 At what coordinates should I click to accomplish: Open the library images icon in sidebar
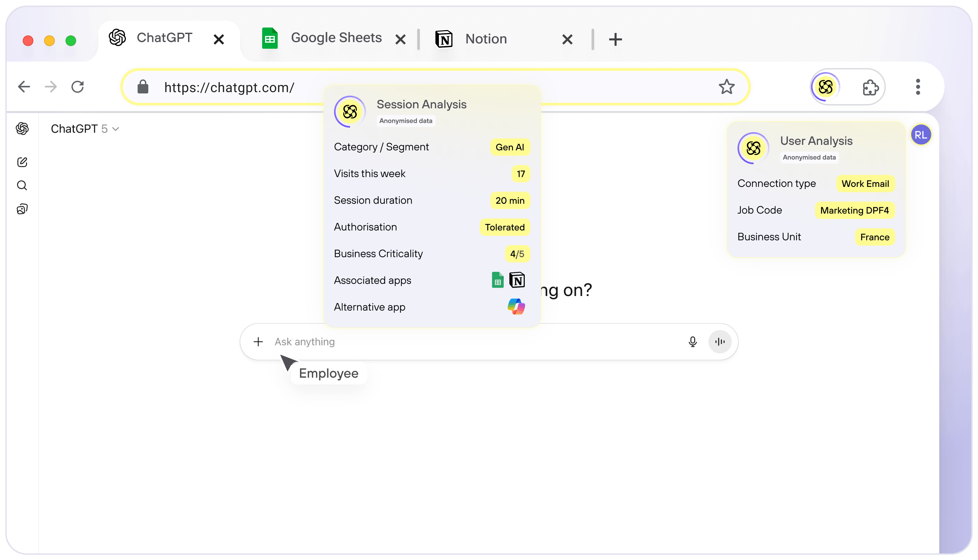click(x=22, y=209)
